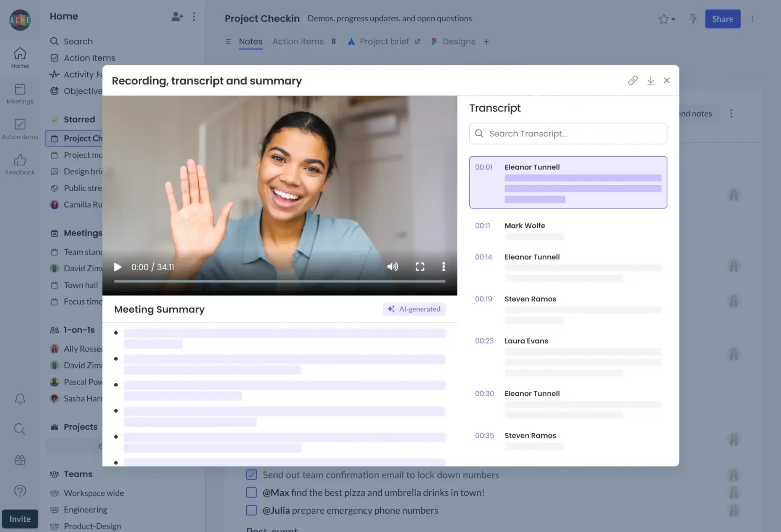Open the Product-Design team
The width and height of the screenshot is (781, 532).
pos(85,526)
